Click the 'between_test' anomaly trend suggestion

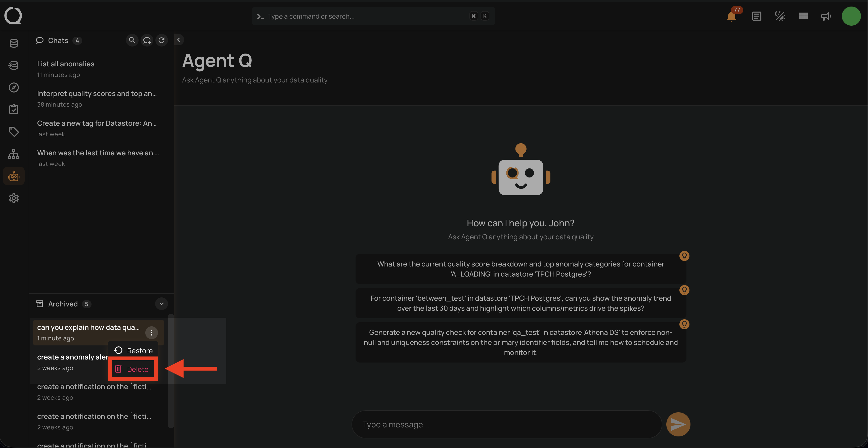pyautogui.click(x=520, y=303)
